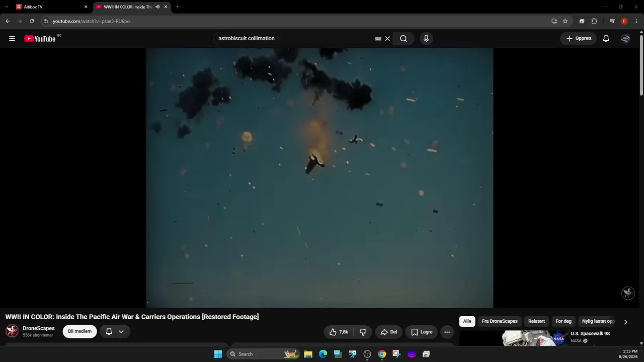Switch to the Altibox TV tab
644x362 pixels.
pyautogui.click(x=52, y=7)
